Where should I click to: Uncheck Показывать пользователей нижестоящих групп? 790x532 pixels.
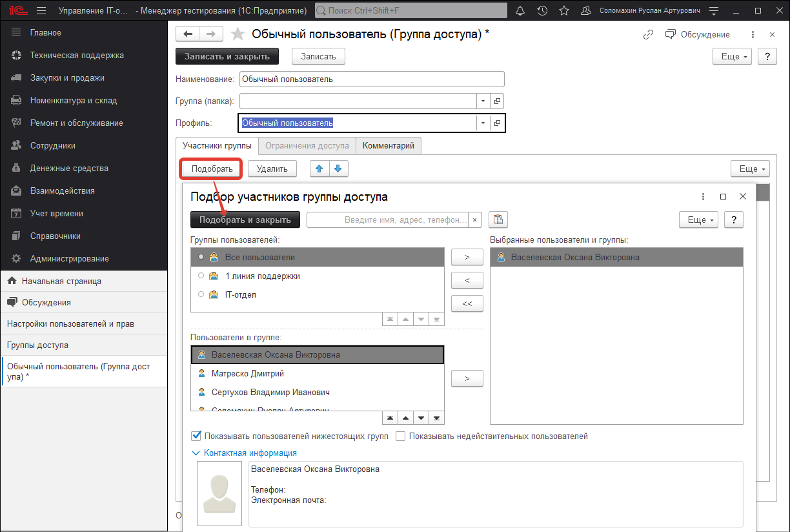197,436
